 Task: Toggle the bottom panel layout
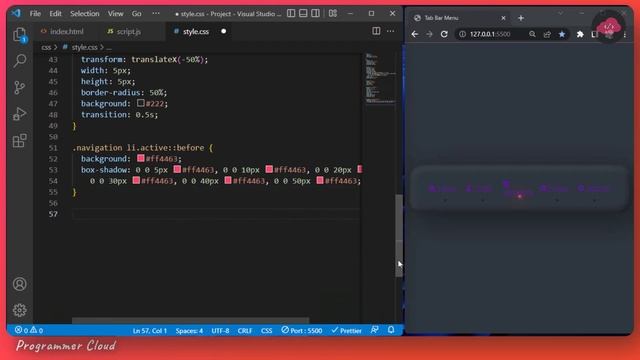(x=303, y=13)
